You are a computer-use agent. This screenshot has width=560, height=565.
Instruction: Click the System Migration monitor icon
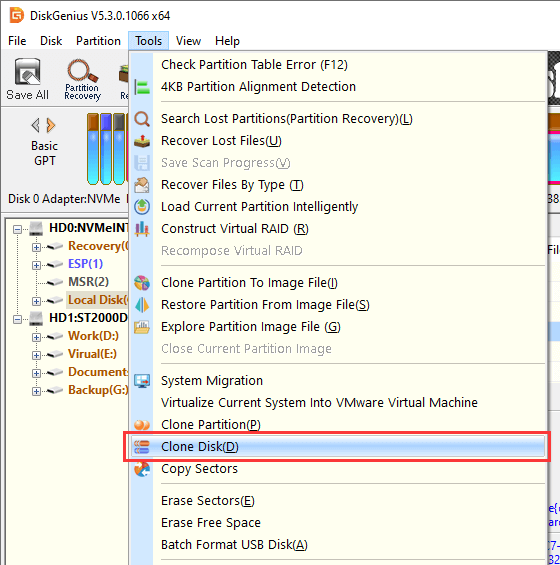142,381
